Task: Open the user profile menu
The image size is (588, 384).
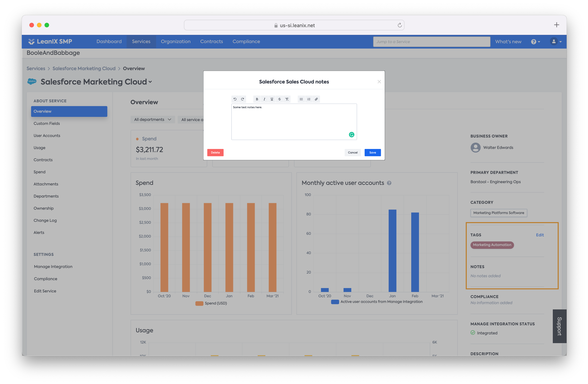Action: [x=556, y=41]
